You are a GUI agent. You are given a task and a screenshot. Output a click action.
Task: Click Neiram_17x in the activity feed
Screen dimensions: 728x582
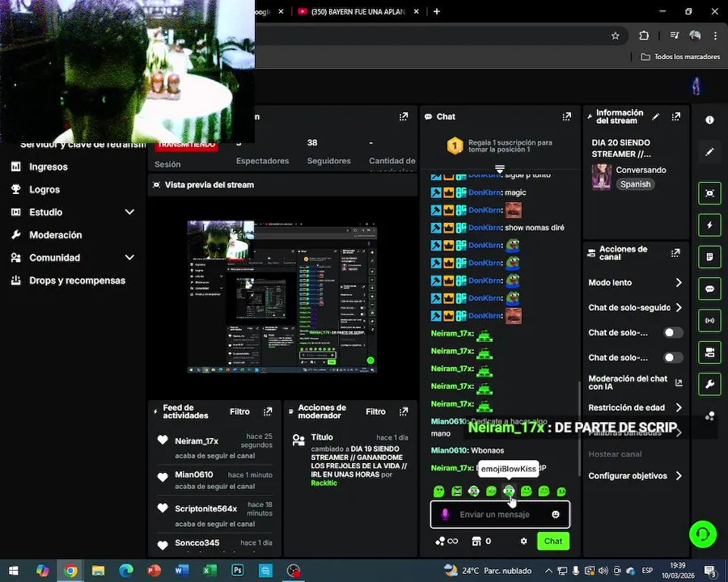pos(197,441)
